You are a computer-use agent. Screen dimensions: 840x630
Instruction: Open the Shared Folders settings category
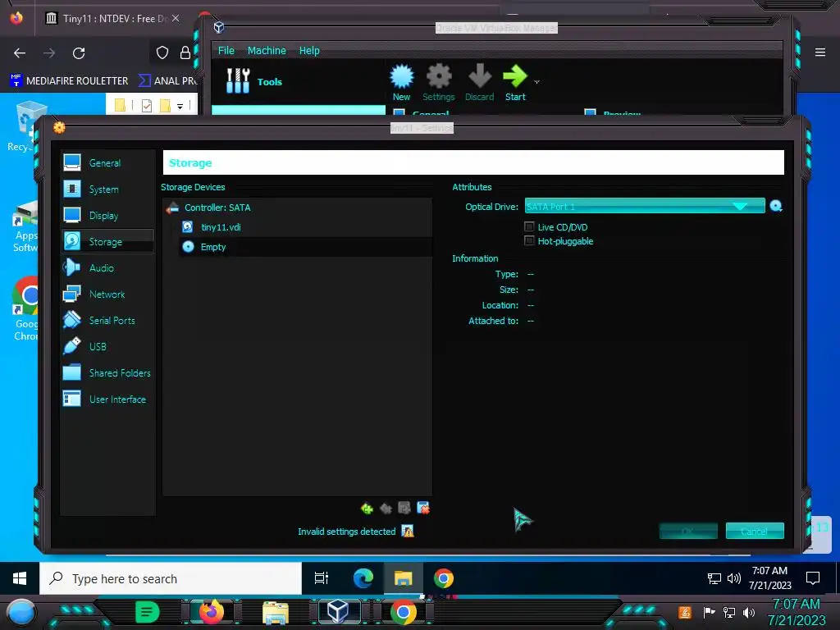click(106, 373)
